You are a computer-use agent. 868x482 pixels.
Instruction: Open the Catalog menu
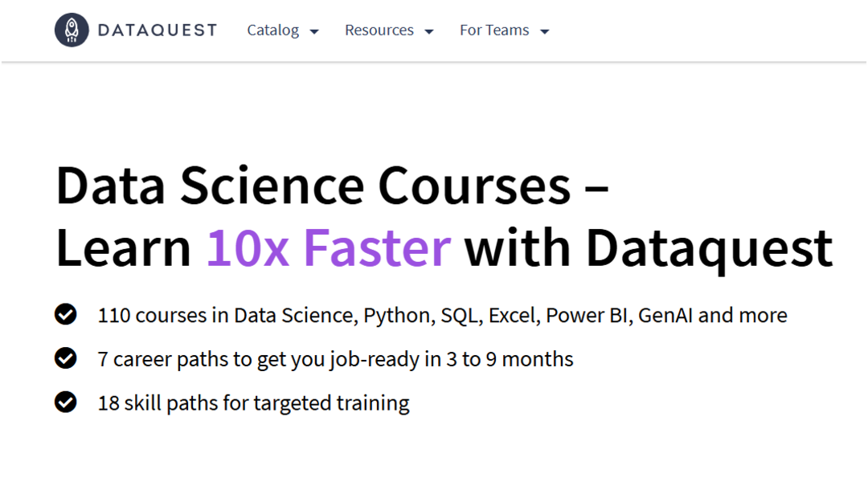(273, 31)
